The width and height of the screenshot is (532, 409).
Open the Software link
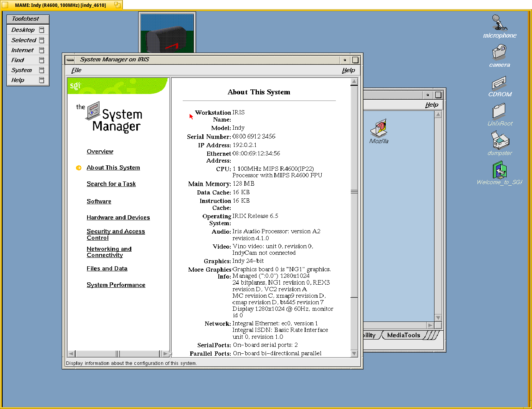[99, 201]
